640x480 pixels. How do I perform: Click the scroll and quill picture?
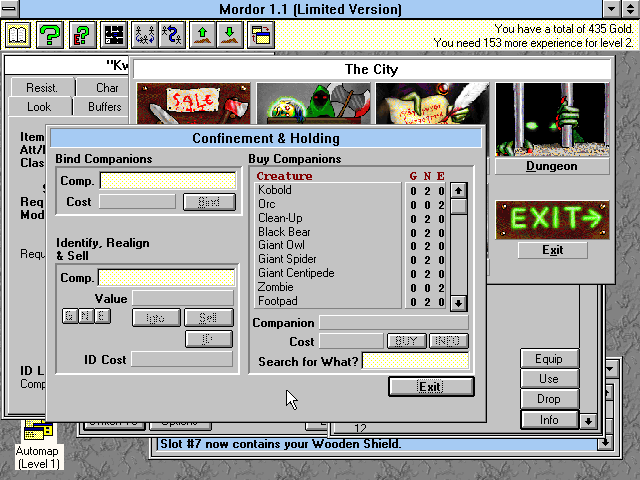pos(433,103)
